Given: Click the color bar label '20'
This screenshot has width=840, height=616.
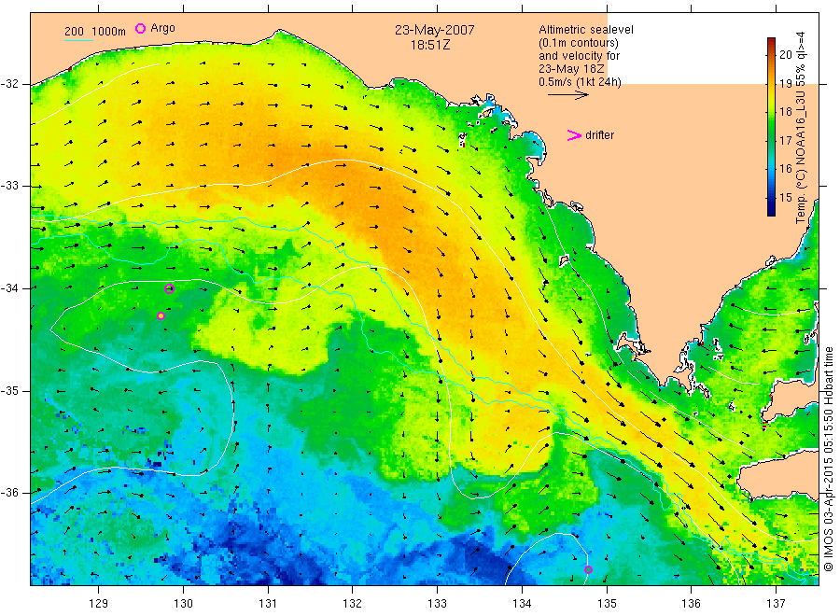Looking at the screenshot, I should coord(785,55).
